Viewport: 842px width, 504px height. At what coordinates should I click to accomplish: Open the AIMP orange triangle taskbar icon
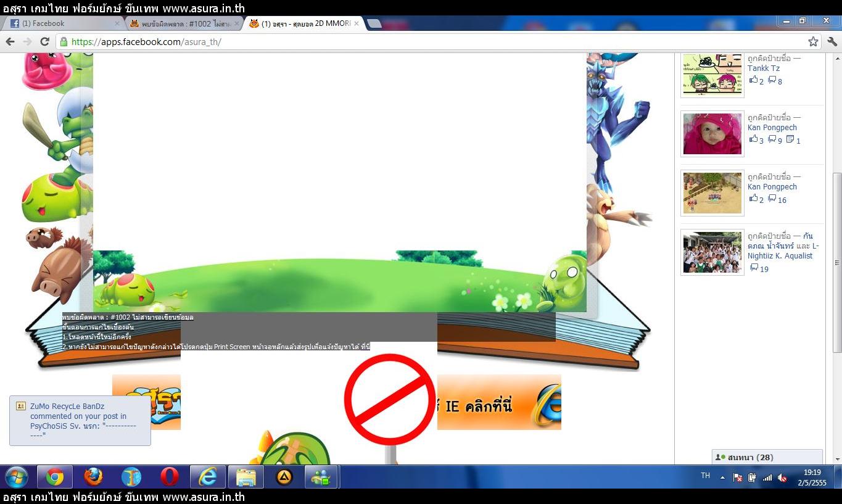[x=284, y=477]
